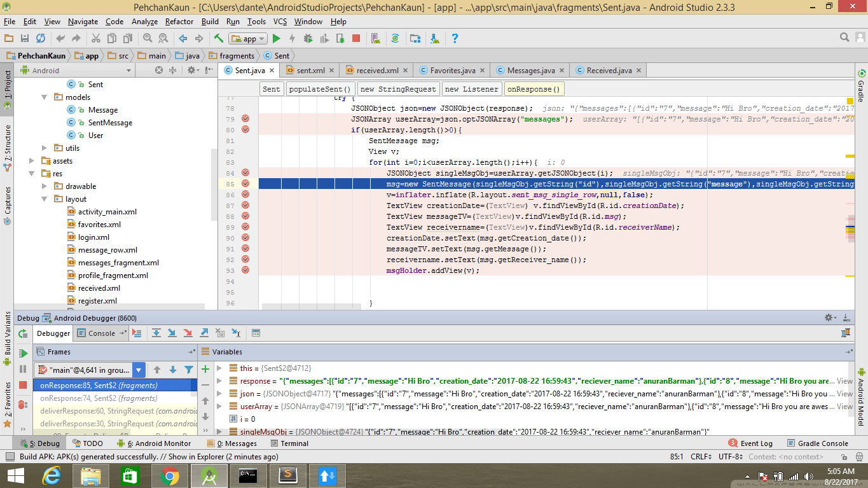Mute breakpoints in the debugger strip

click(x=22, y=403)
